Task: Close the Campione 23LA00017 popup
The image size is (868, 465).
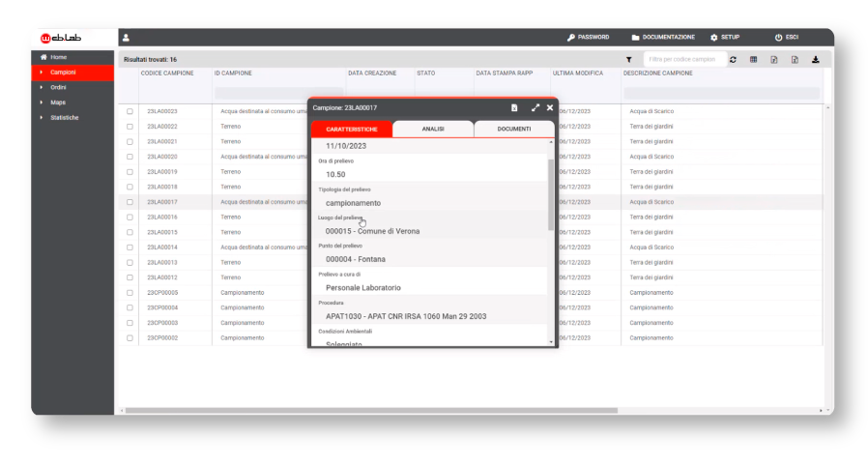Action: 550,108
